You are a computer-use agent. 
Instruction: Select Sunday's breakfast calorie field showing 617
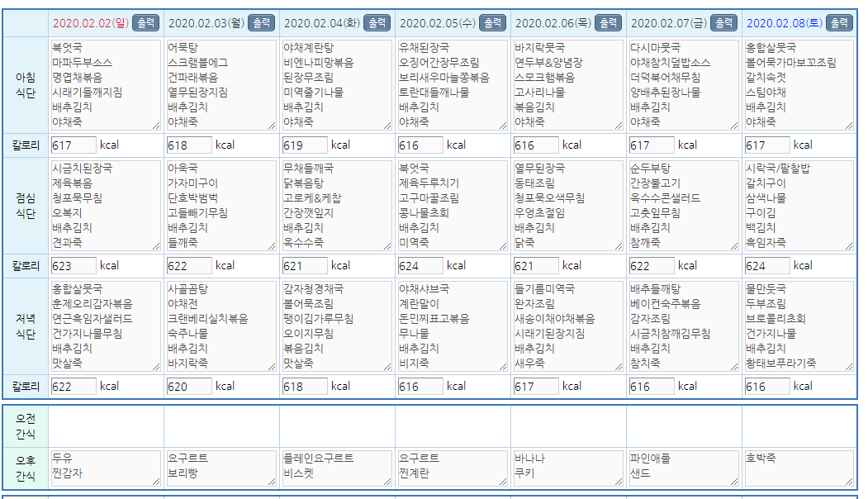(x=74, y=145)
